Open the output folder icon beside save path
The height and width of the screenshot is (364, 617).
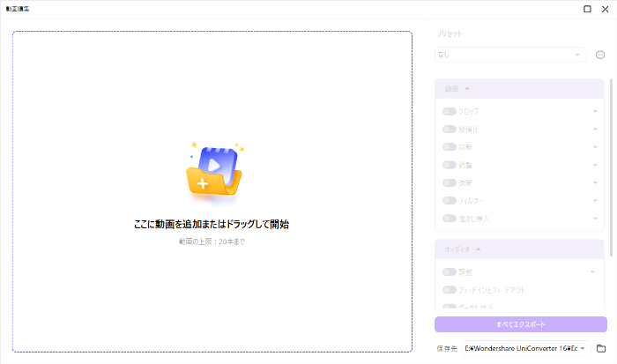click(601, 348)
